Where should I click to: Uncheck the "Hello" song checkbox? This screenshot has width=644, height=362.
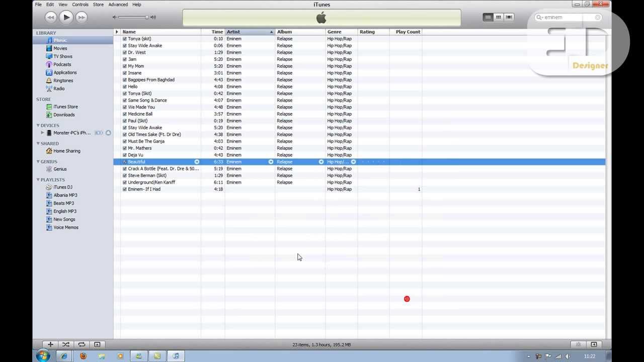click(125, 86)
